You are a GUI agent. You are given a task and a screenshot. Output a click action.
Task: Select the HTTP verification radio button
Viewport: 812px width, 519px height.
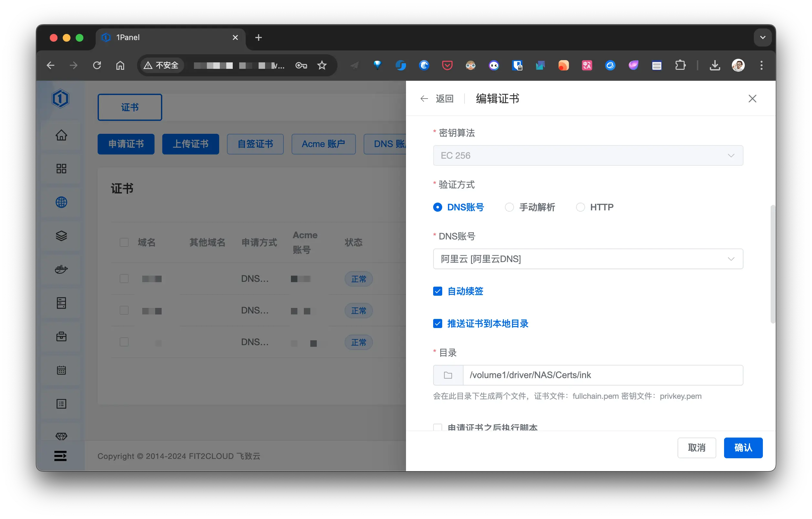[580, 207]
